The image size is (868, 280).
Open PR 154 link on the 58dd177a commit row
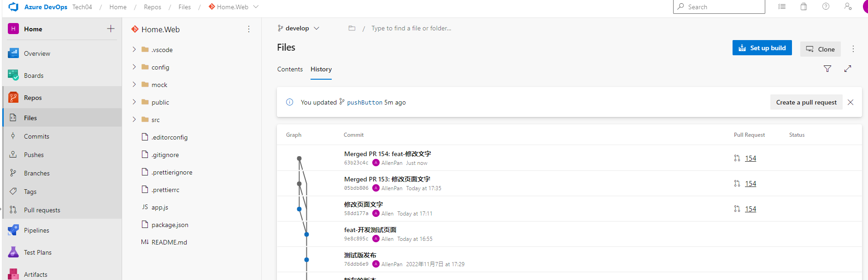(x=751, y=209)
